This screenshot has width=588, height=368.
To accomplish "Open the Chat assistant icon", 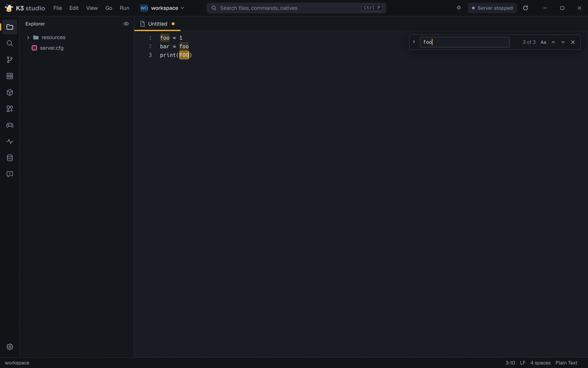I will pyautogui.click(x=10, y=174).
